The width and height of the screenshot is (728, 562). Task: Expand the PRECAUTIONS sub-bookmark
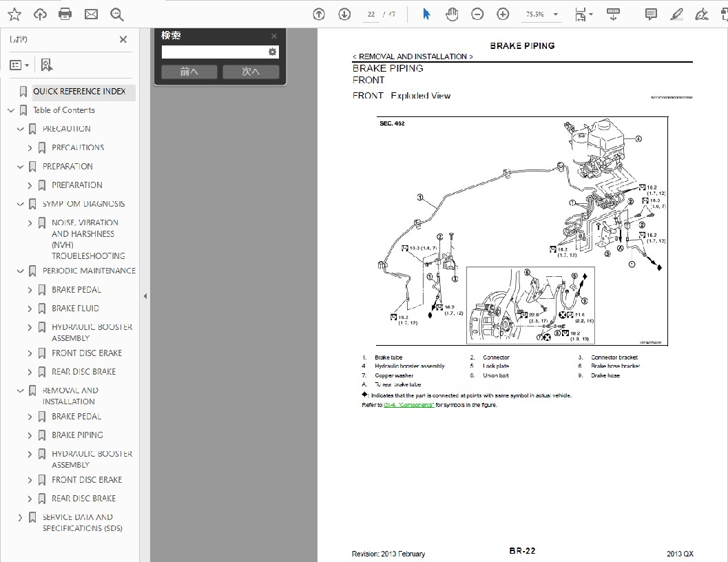pos(30,148)
